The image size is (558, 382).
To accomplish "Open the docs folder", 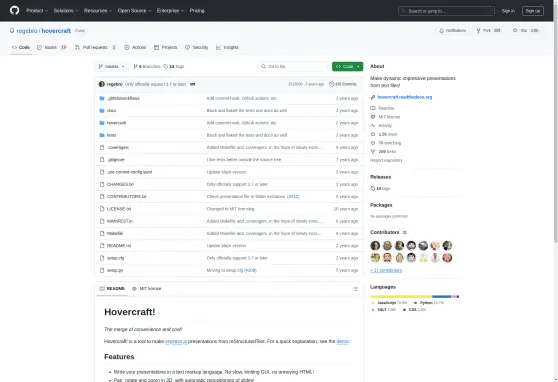I will (111, 111).
